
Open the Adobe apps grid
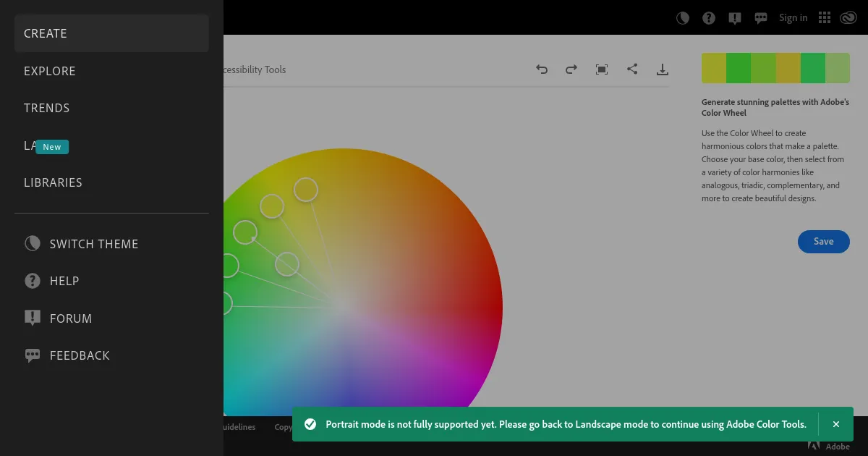tap(824, 17)
